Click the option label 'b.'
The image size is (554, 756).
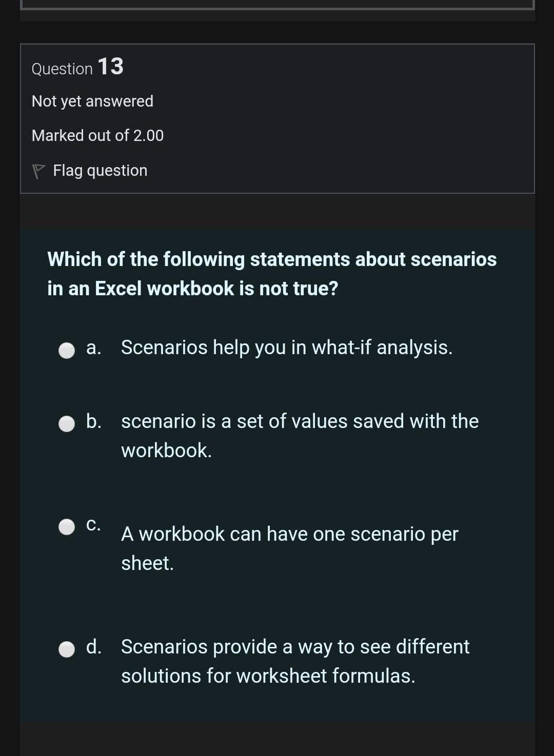(x=93, y=421)
